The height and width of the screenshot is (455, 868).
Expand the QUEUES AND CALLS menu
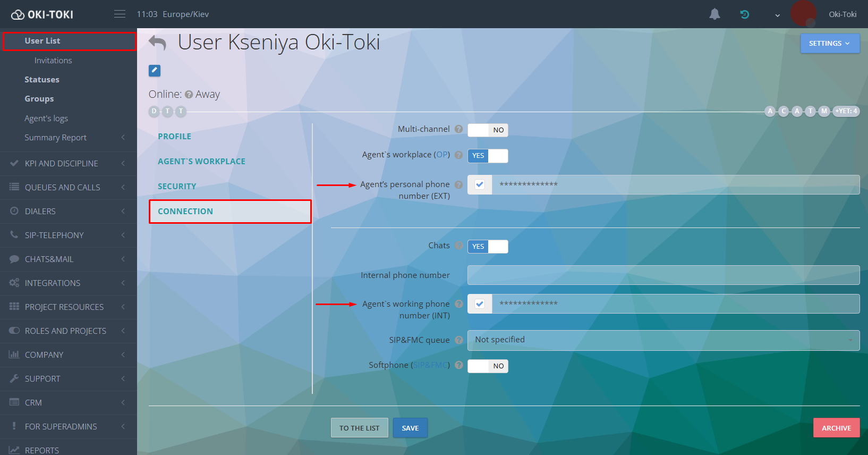69,188
